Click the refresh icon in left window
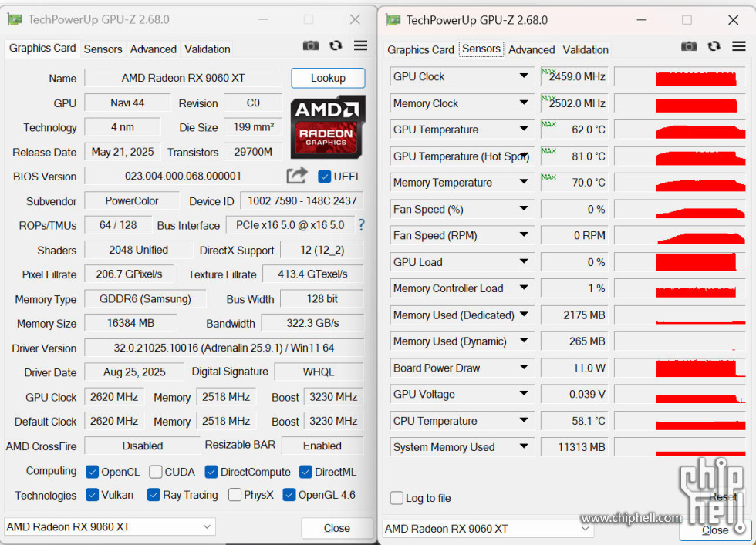Image resolution: width=756 pixels, height=545 pixels. tap(336, 46)
